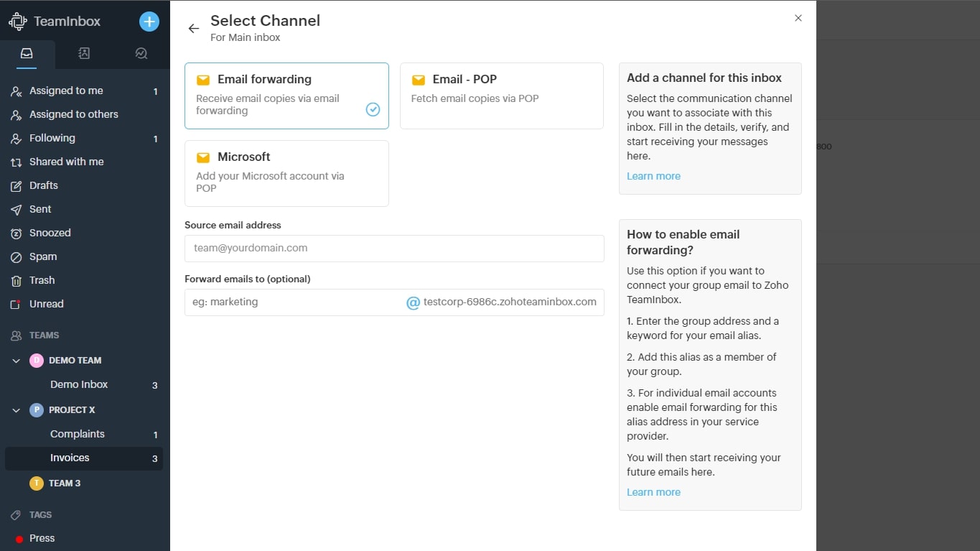Click the blue plus compose button
The height and width of the screenshot is (551, 980).
point(149,22)
